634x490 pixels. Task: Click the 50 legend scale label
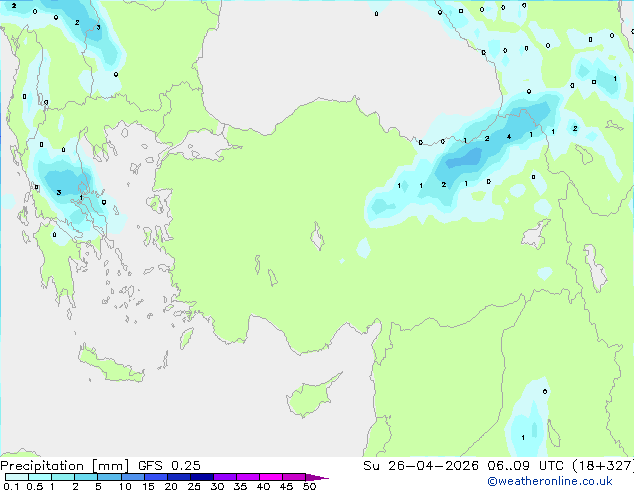click(309, 486)
